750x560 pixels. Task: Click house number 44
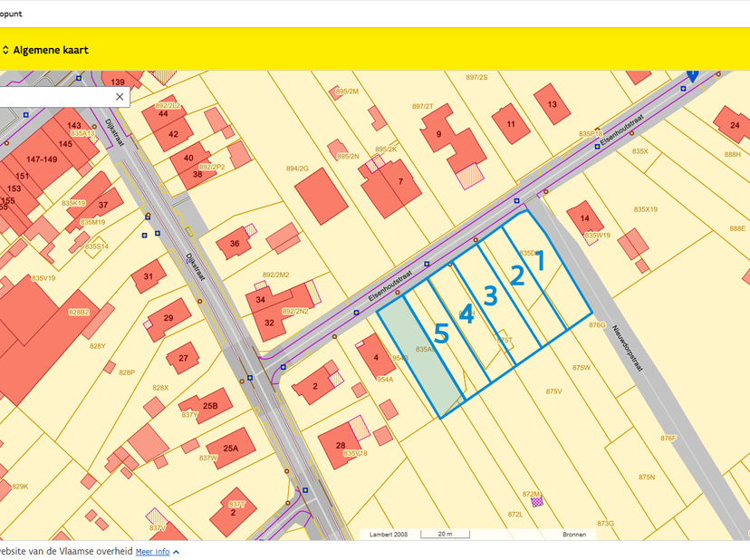[163, 114]
